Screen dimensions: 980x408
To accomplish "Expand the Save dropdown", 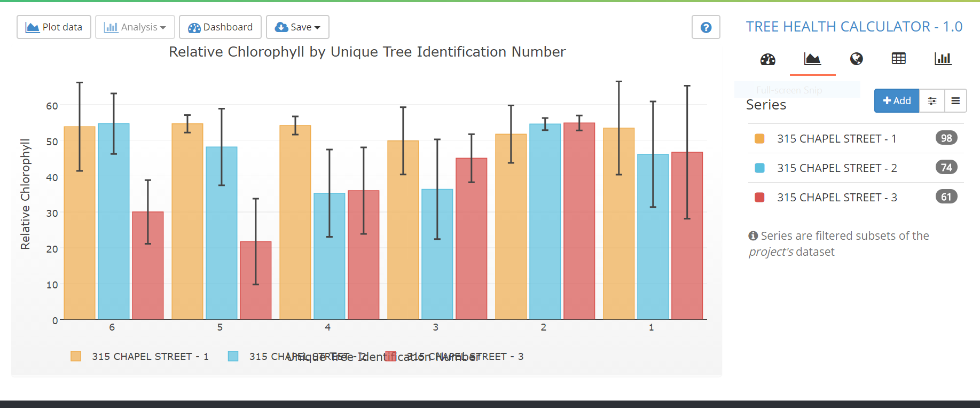I will tap(297, 27).
